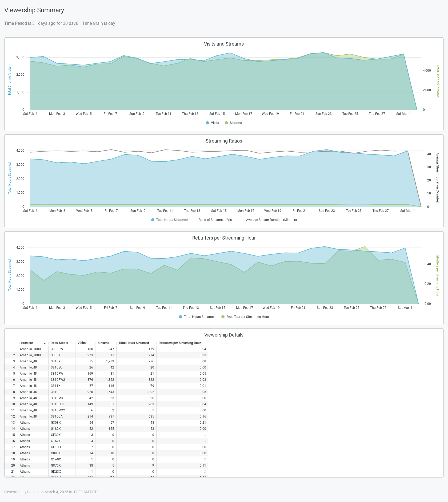Toggle Total Hours Streamed legend in Streaming Ratios

(169, 220)
